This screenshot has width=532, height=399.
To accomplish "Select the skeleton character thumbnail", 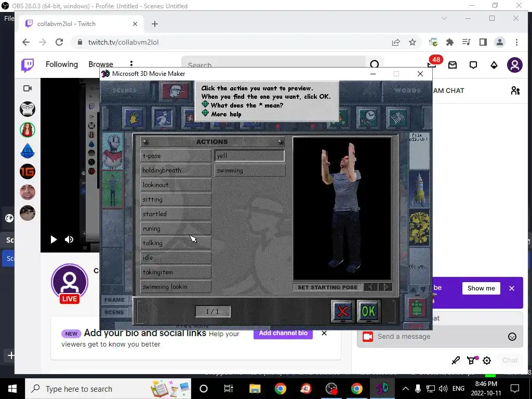I will point(113,151).
